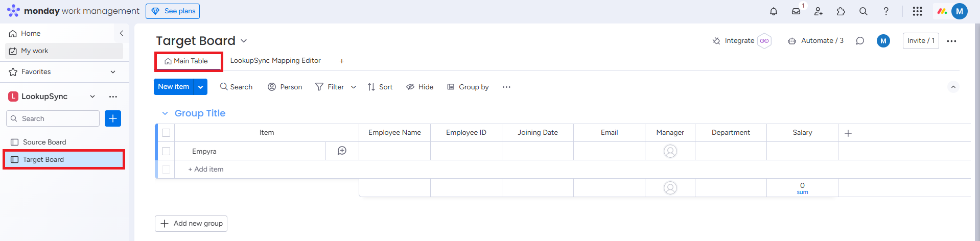The image size is (980, 241).
Task: Open the Group by tool
Action: (x=468, y=87)
